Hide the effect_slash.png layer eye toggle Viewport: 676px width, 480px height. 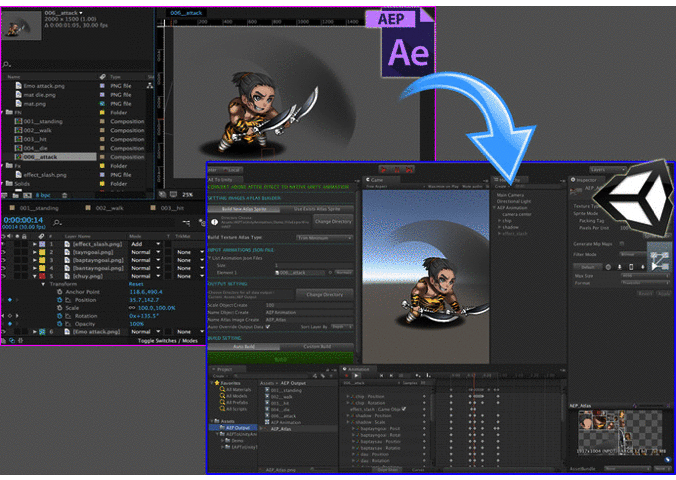click(x=3, y=244)
